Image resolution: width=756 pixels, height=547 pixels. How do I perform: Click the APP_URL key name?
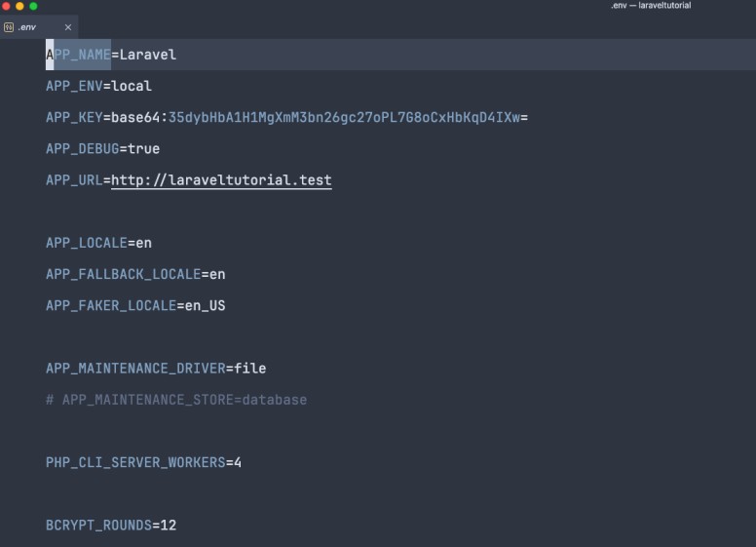[74, 180]
